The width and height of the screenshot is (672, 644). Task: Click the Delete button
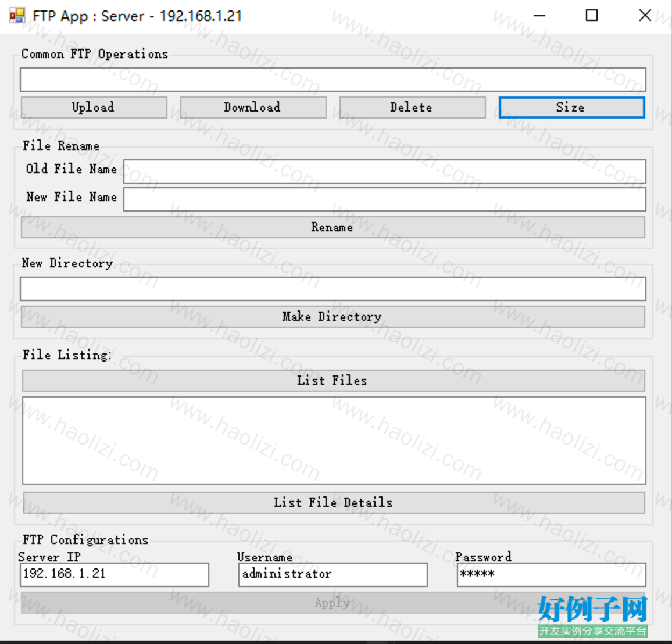click(x=412, y=107)
